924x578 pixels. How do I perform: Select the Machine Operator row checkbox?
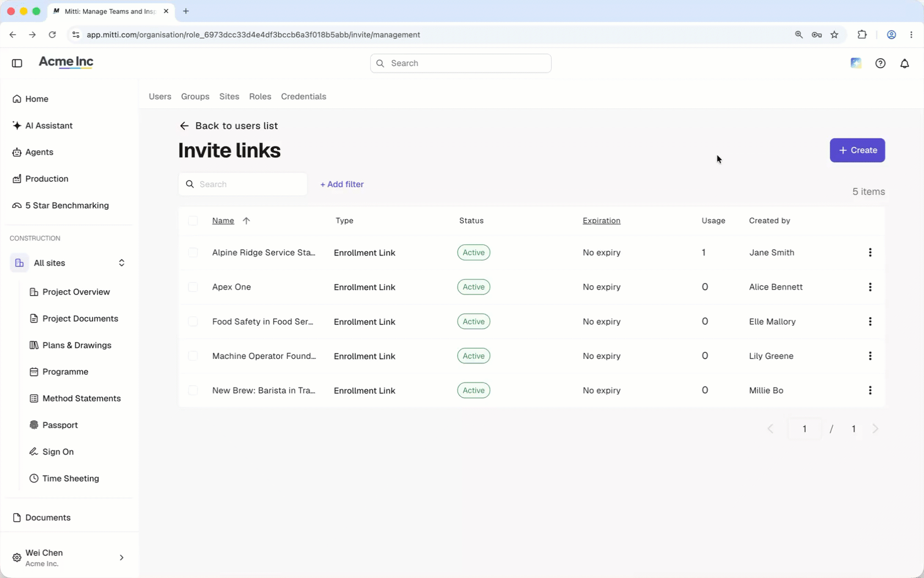[x=193, y=356]
